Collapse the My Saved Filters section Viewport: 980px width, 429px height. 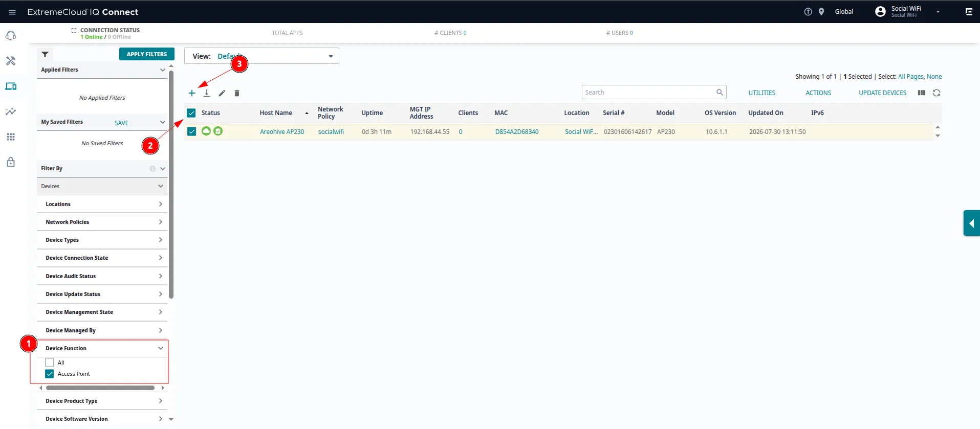pos(163,122)
